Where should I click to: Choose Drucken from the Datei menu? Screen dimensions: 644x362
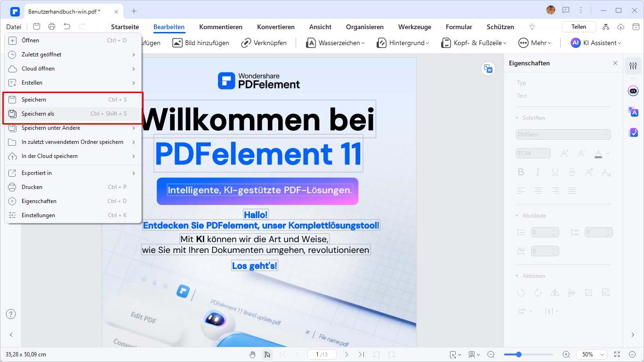tap(73, 187)
